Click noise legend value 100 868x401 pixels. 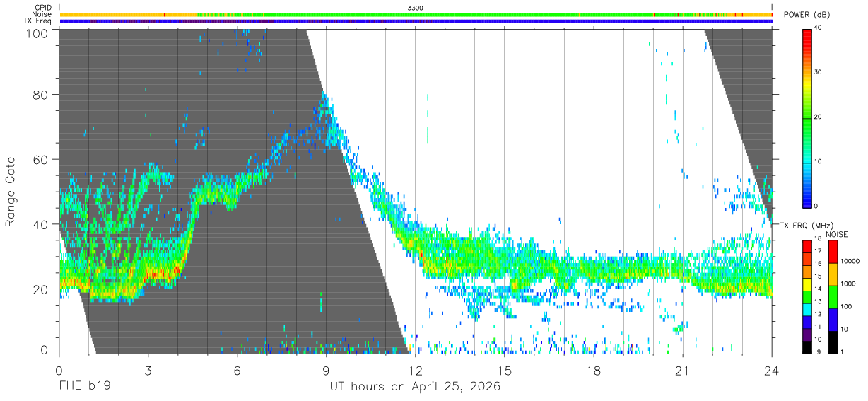pos(847,307)
